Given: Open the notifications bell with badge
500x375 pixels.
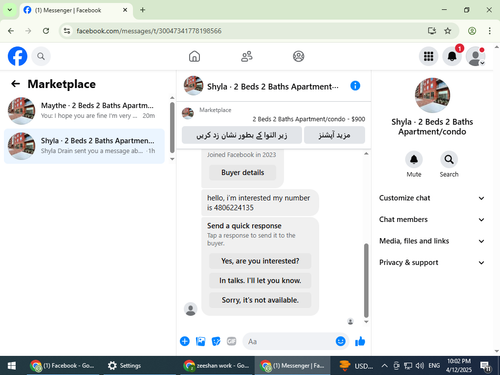Looking at the screenshot, I should tap(452, 56).
